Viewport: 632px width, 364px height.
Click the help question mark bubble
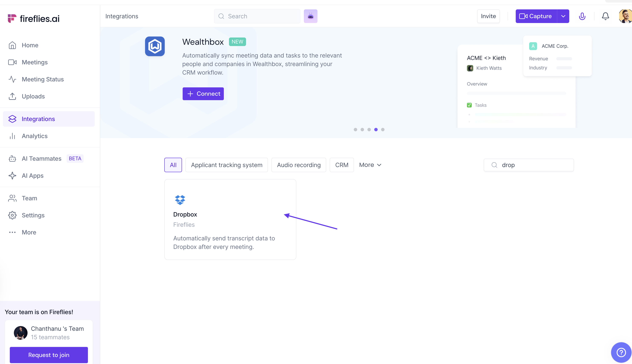[x=621, y=352]
